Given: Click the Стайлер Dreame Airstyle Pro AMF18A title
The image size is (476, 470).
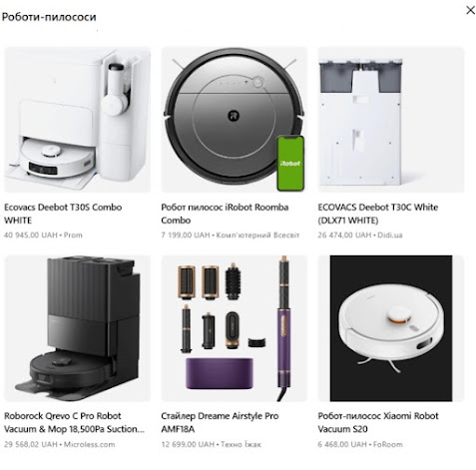Looking at the screenshot, I should tap(220, 422).
